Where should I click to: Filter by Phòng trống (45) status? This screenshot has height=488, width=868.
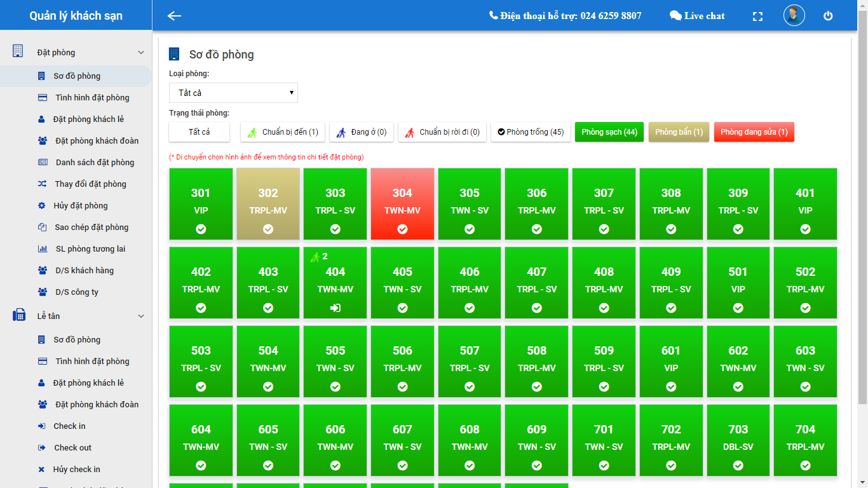[x=531, y=132]
